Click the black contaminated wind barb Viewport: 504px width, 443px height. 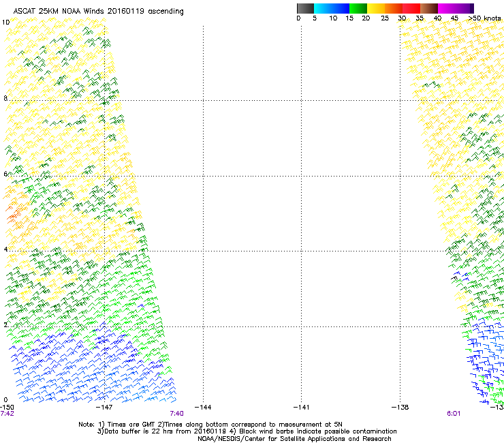[x=454, y=277]
